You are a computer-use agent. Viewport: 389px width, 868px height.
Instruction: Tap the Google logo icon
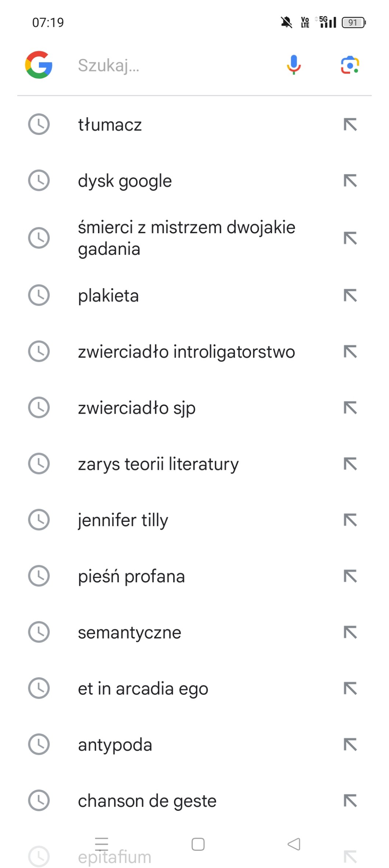click(39, 65)
